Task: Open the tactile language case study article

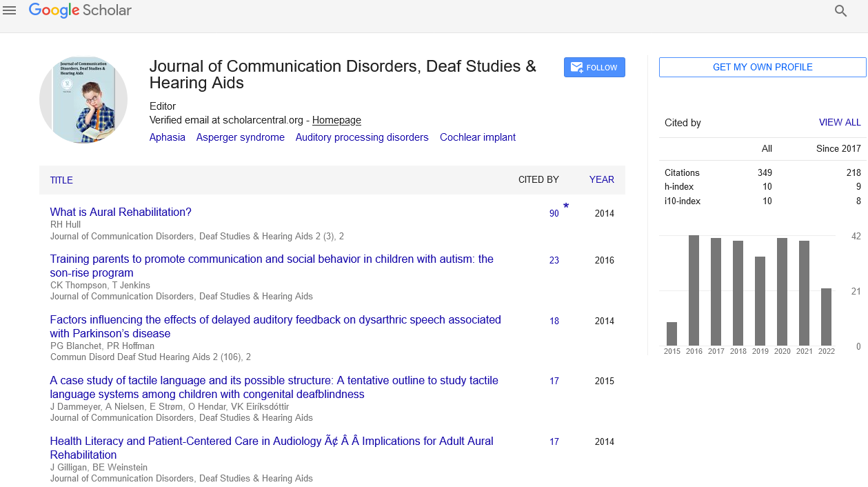Action: (x=274, y=387)
